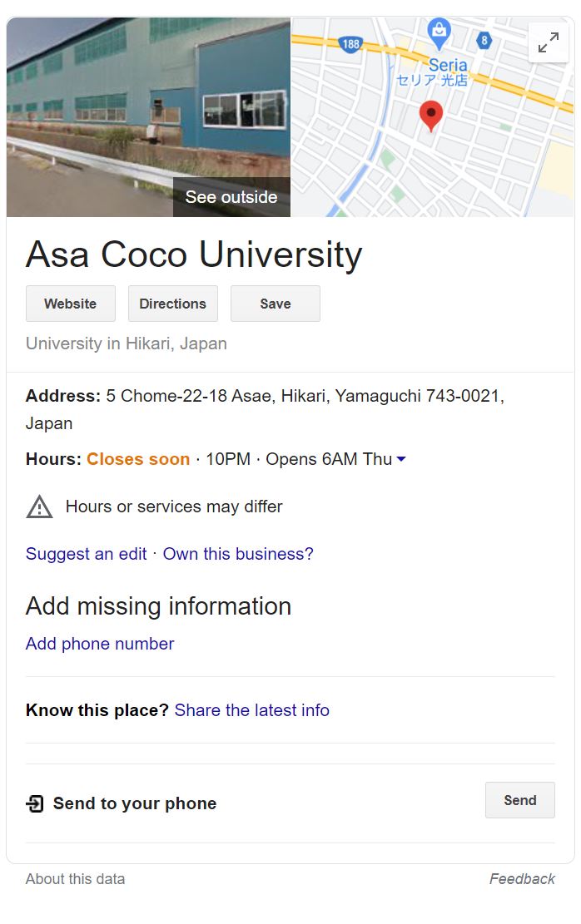Open the 'Suggest an edit' link

pos(87,554)
